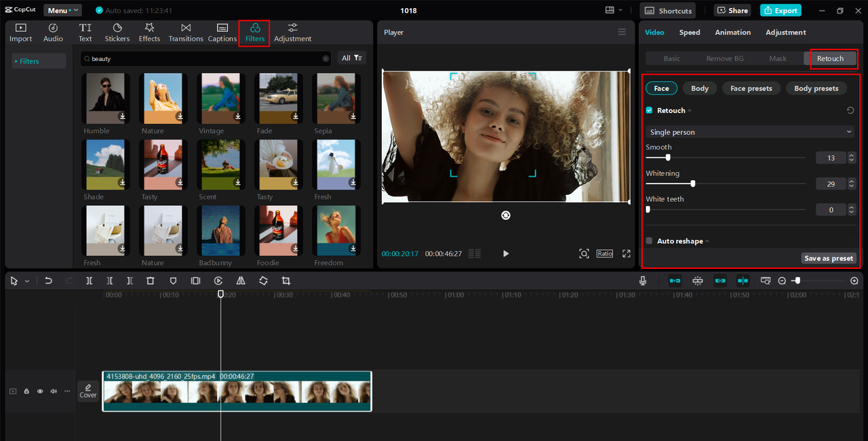Click the Crop tool in timeline toolbar

(x=286, y=280)
